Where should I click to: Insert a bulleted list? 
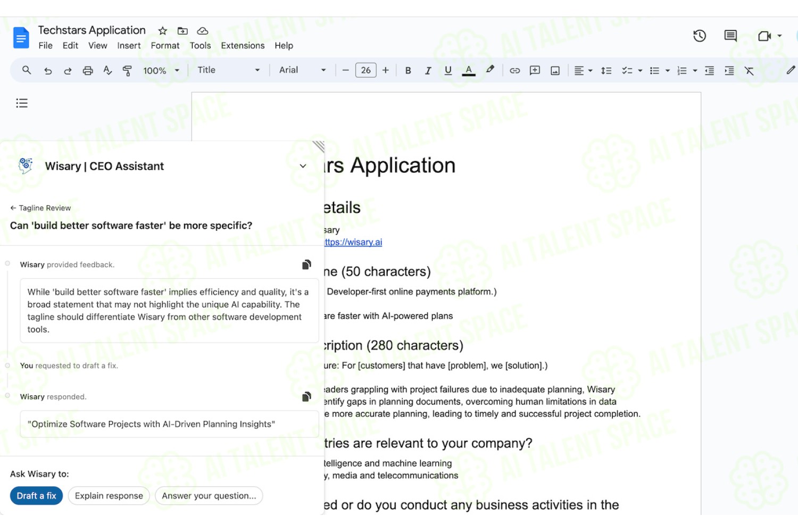[655, 70]
